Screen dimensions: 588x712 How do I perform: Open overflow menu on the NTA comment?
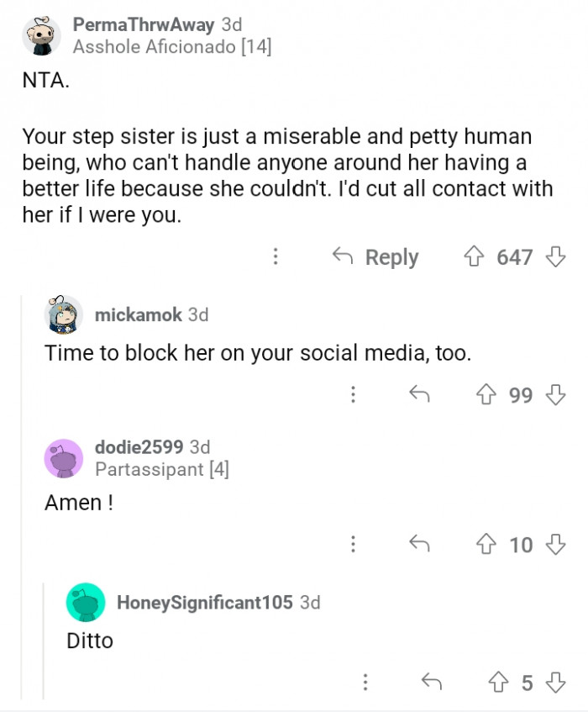(x=276, y=257)
